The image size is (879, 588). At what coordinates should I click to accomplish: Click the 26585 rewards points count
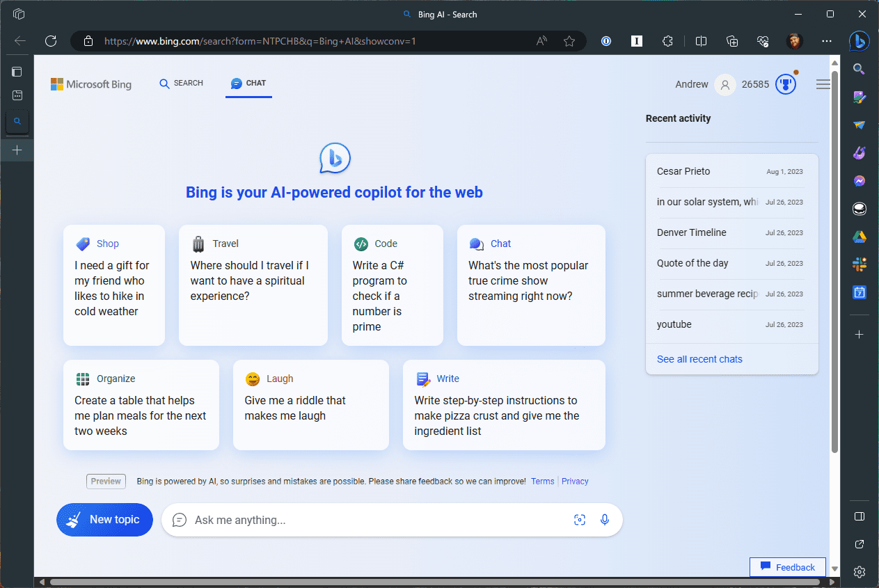click(755, 84)
